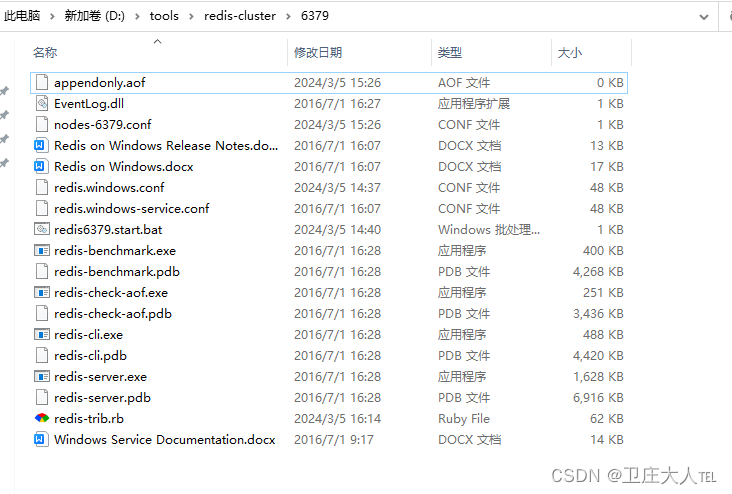Viewport: 732px width, 494px height.
Task: Expand the chevron after 新加卷 (D:) in the breadcrumb
Action: [x=137, y=16]
